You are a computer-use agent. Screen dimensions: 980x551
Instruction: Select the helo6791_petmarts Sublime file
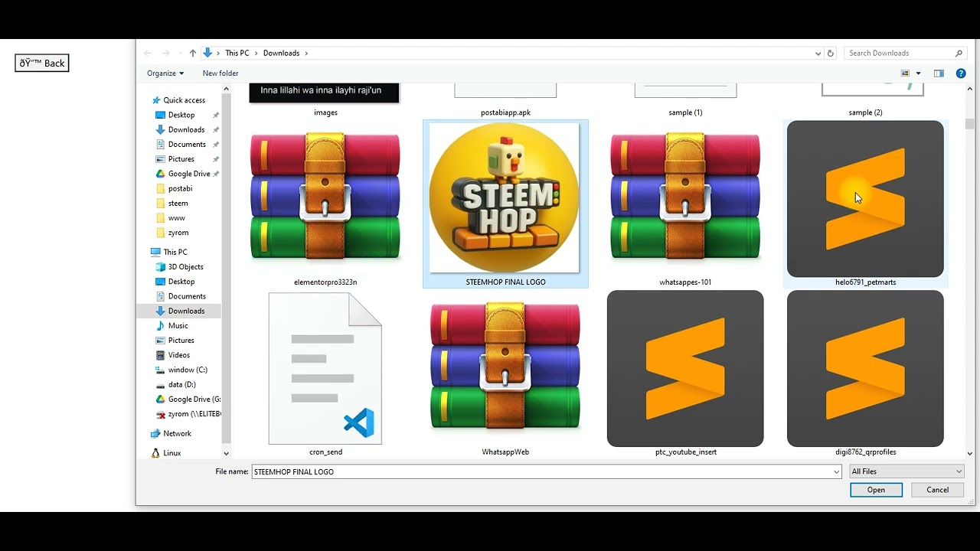[865, 204]
